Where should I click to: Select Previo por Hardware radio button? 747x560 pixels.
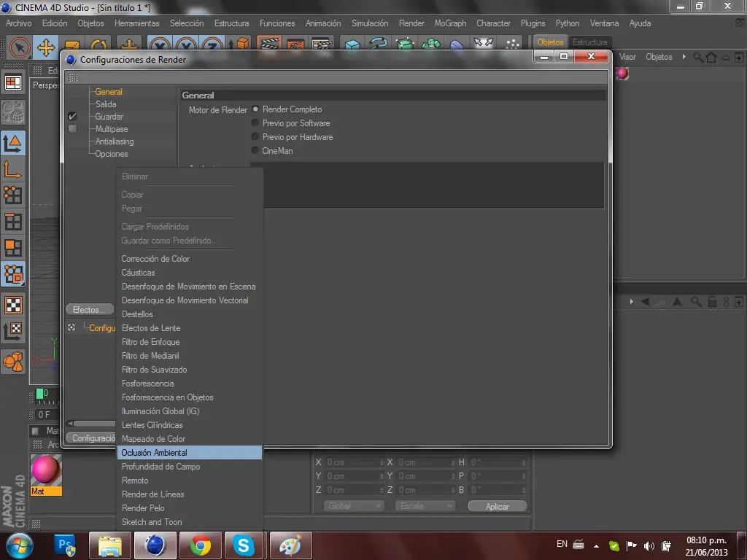pos(255,136)
